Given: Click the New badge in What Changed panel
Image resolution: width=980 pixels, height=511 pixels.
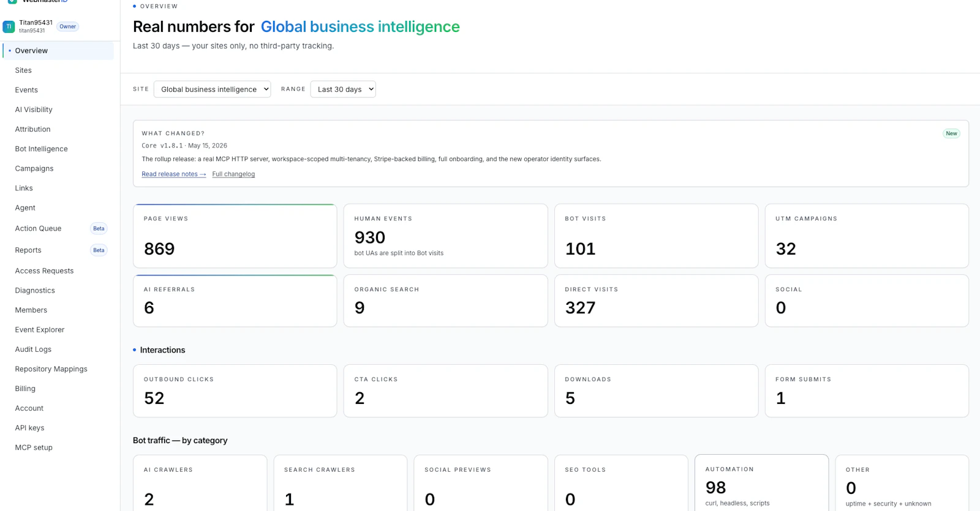Looking at the screenshot, I should point(951,133).
